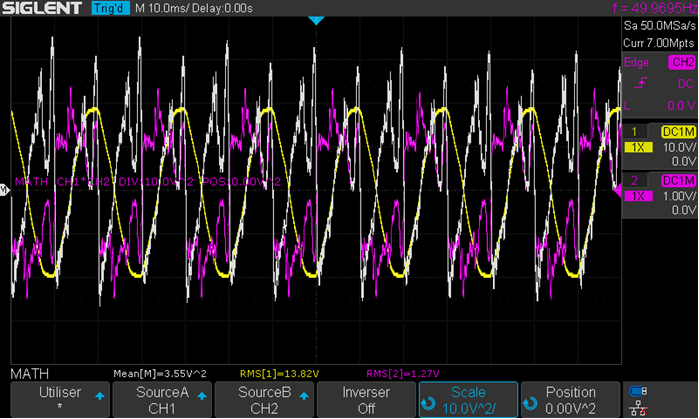Click the RMS[1]=13.82V measurement

coord(280,374)
